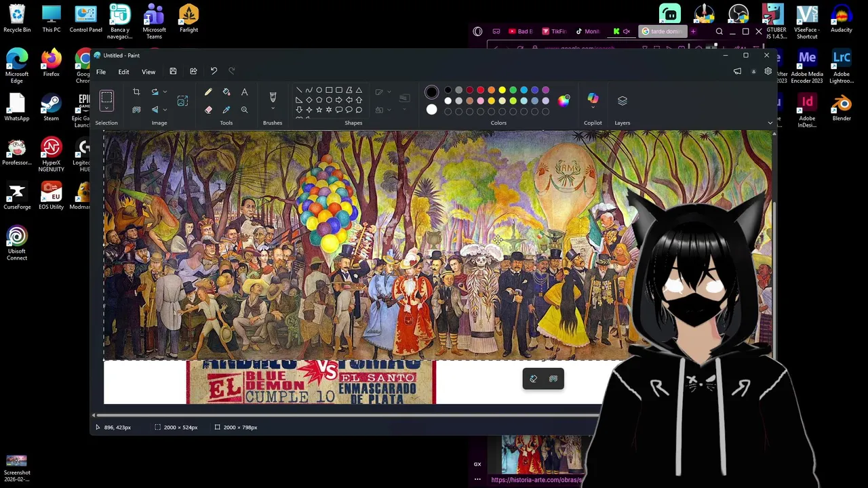Viewport: 868px width, 488px height.
Task: Pick the purple color swatch
Action: (545, 90)
